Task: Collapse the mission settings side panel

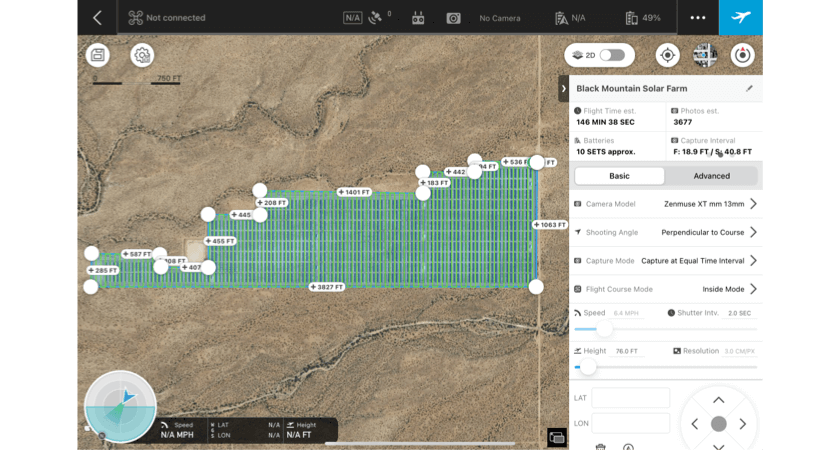Action: [564, 88]
